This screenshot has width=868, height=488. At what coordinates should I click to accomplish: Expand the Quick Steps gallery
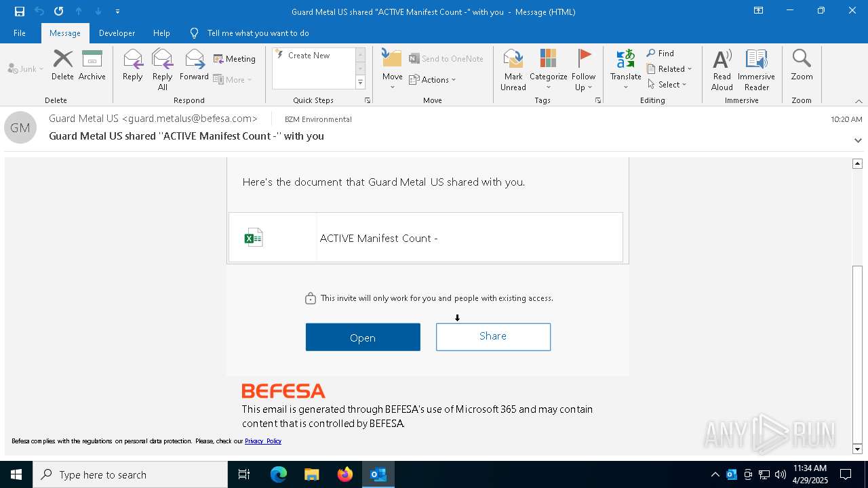[360, 83]
